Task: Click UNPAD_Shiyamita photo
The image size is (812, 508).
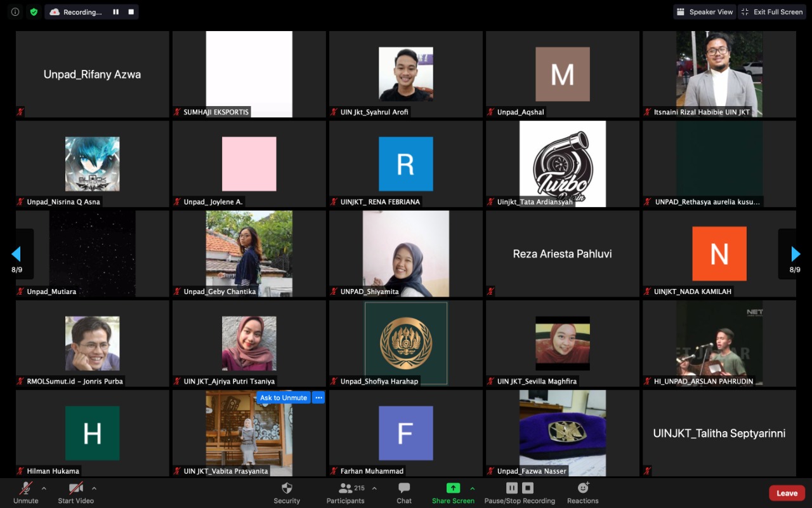Action: [406, 254]
